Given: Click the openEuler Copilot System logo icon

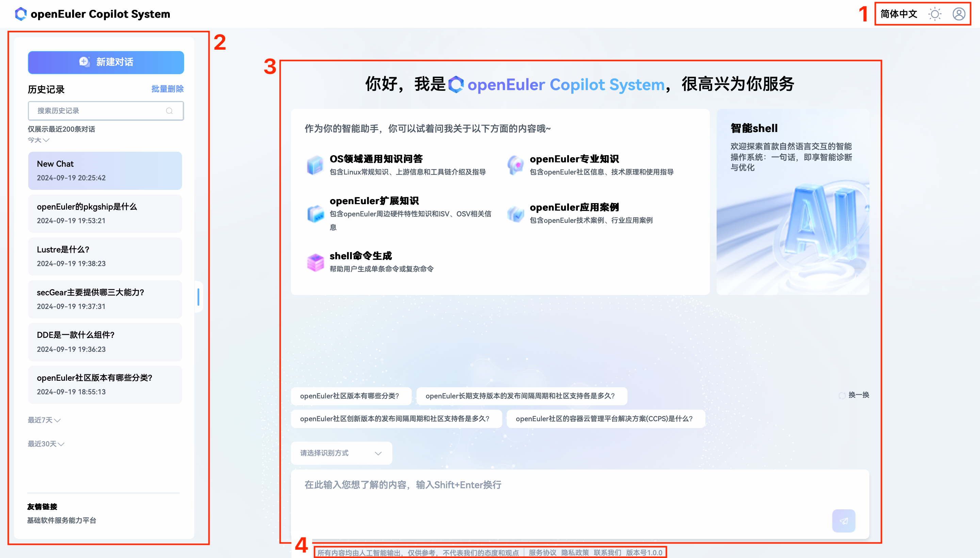Looking at the screenshot, I should [x=21, y=14].
